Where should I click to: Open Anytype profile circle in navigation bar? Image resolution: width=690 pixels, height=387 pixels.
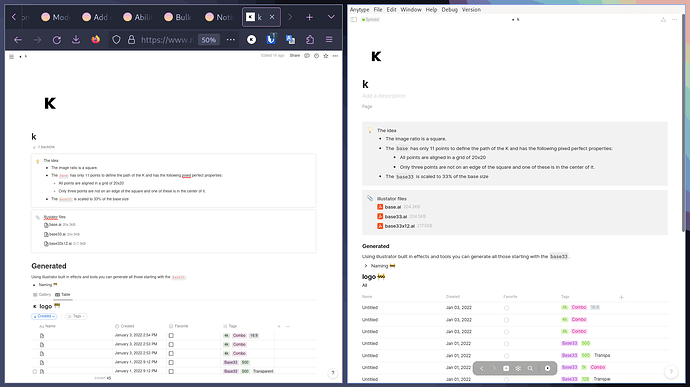point(547,368)
